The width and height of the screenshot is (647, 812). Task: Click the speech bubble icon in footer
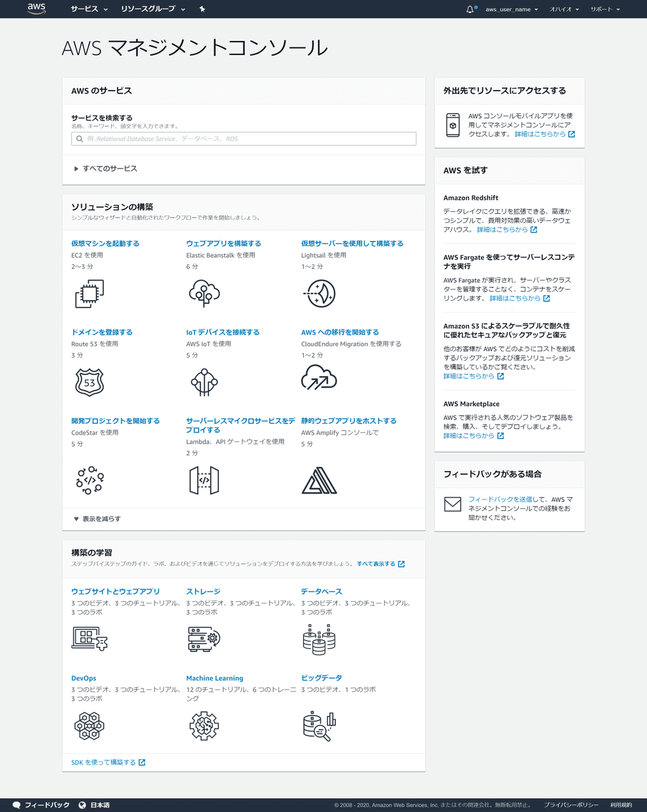(x=16, y=805)
